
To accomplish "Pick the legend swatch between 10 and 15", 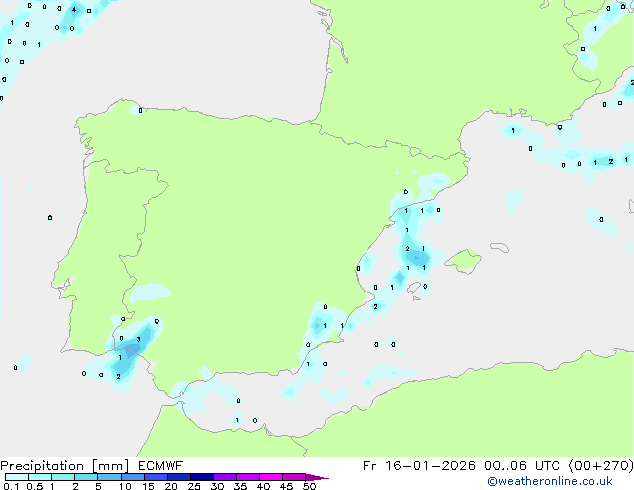I will click(132, 477).
